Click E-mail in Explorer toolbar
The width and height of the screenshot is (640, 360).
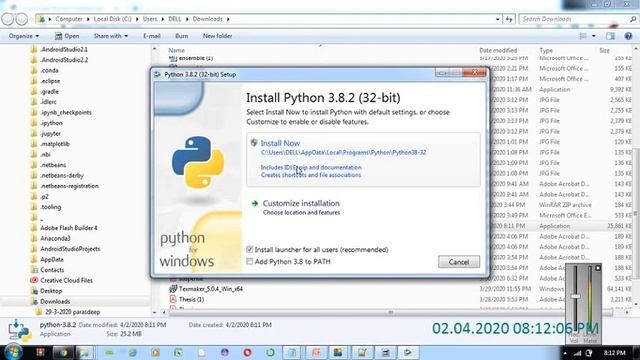click(x=152, y=36)
